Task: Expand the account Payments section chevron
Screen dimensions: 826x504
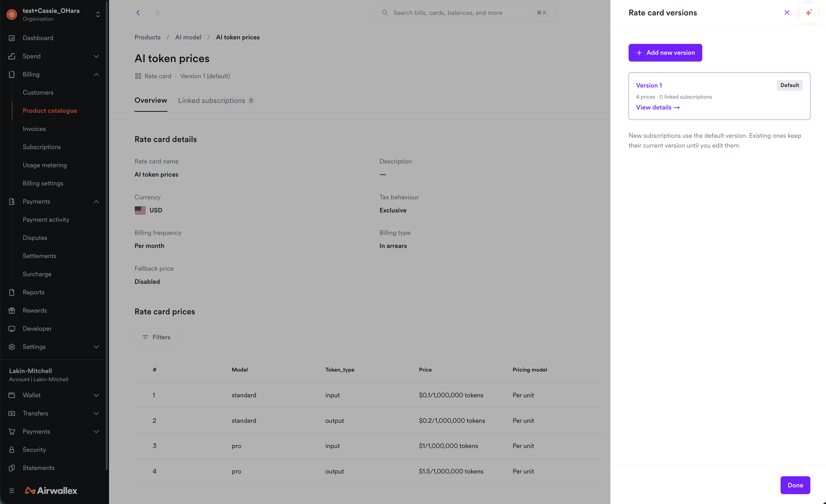Action: (x=96, y=431)
